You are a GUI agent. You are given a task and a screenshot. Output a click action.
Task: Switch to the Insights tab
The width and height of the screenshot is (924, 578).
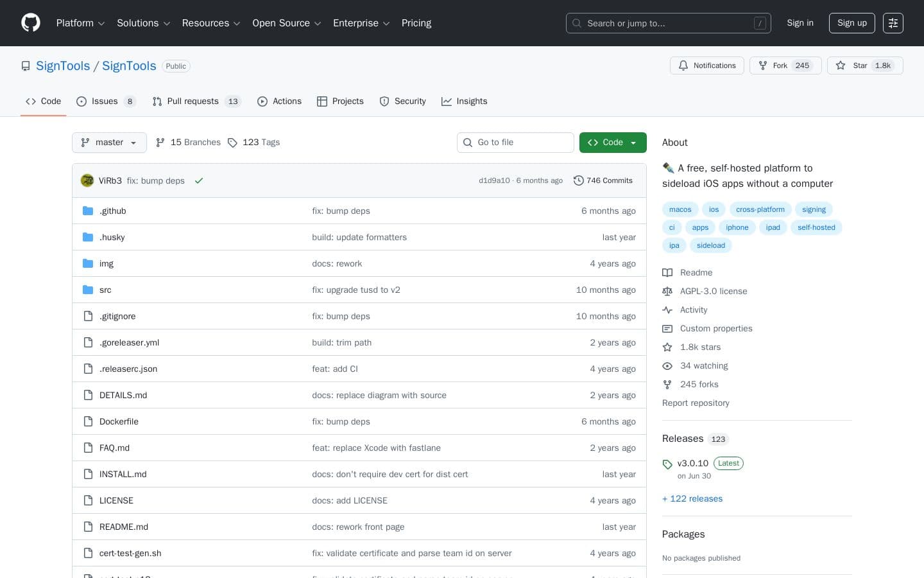(465, 101)
